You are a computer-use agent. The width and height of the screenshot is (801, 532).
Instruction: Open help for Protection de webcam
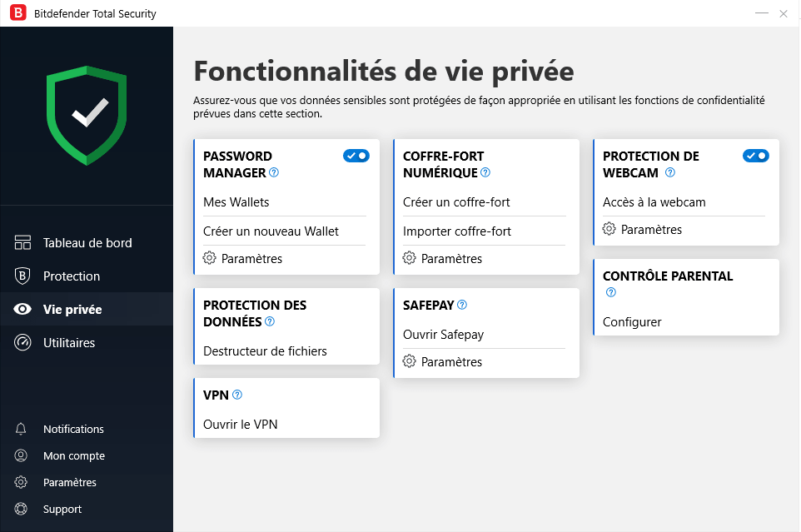point(670,172)
